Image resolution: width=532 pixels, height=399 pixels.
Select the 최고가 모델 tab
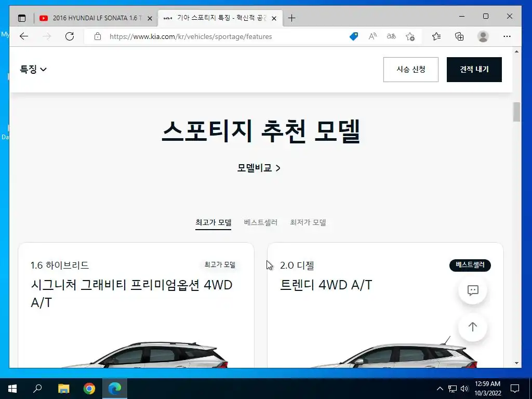(213, 222)
